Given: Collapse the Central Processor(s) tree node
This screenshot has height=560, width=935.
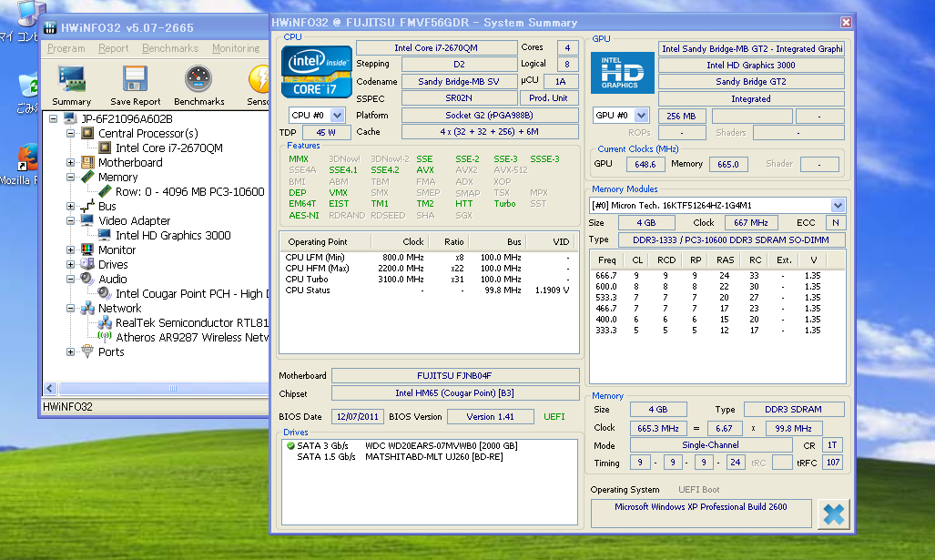Looking at the screenshot, I should pos(70,133).
